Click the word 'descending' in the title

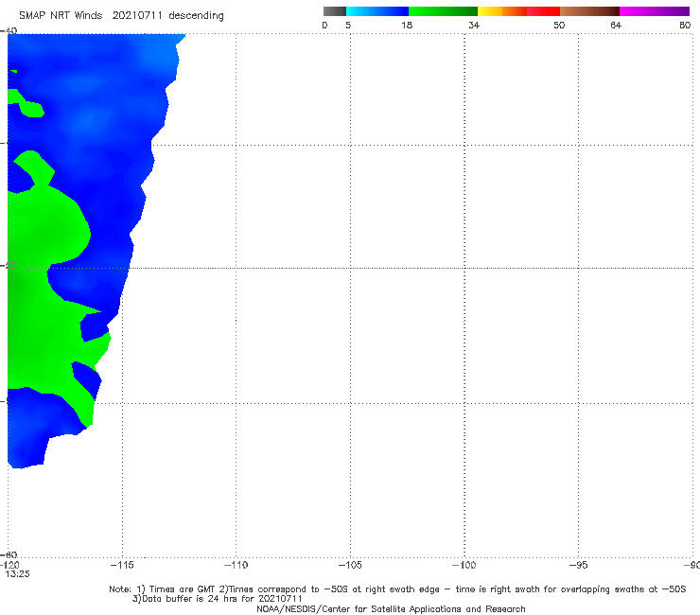click(196, 16)
